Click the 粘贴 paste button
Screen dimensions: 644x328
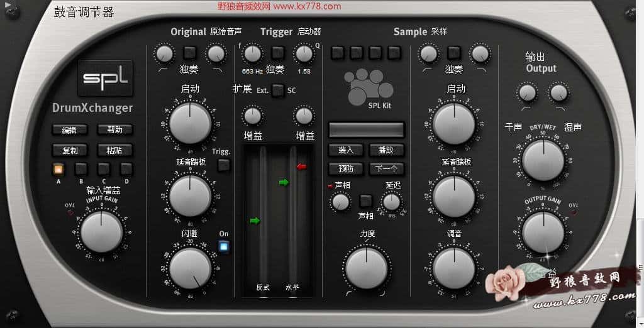(114, 150)
